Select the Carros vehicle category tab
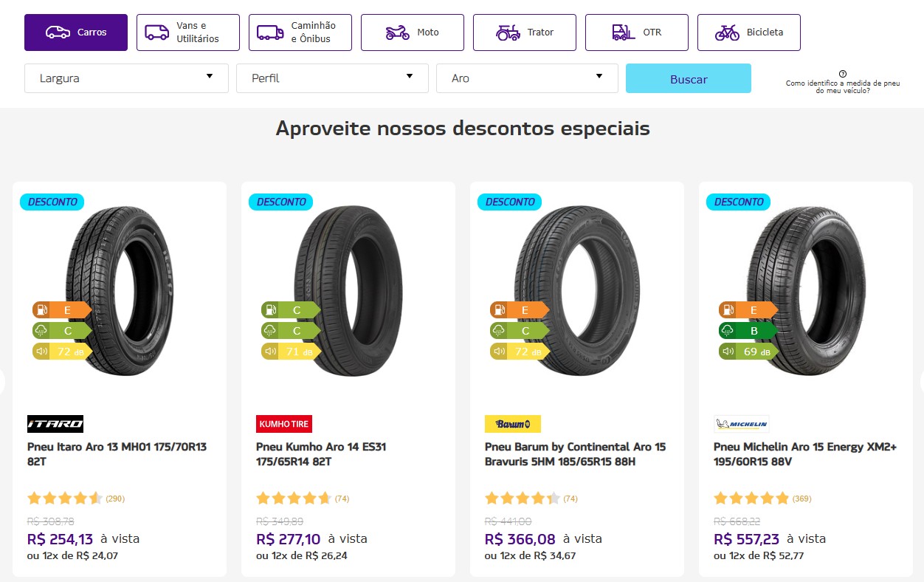Viewport: 924px width, 582px height. tap(76, 32)
